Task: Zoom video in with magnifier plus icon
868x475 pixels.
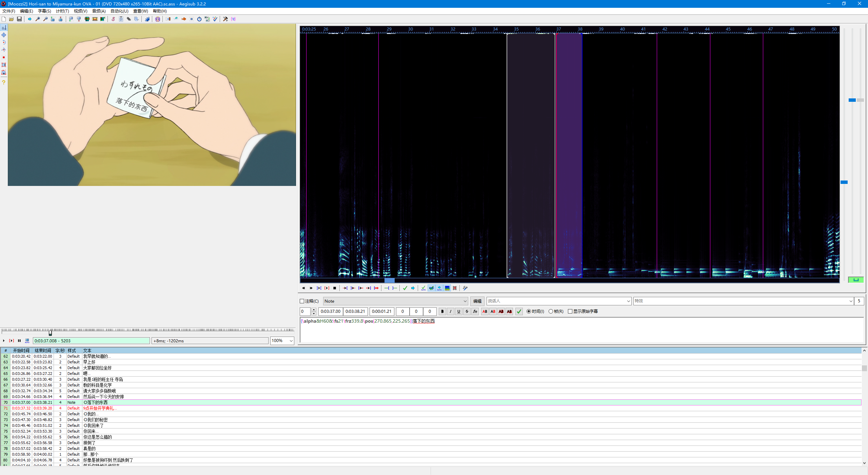Action: click(x=38, y=19)
